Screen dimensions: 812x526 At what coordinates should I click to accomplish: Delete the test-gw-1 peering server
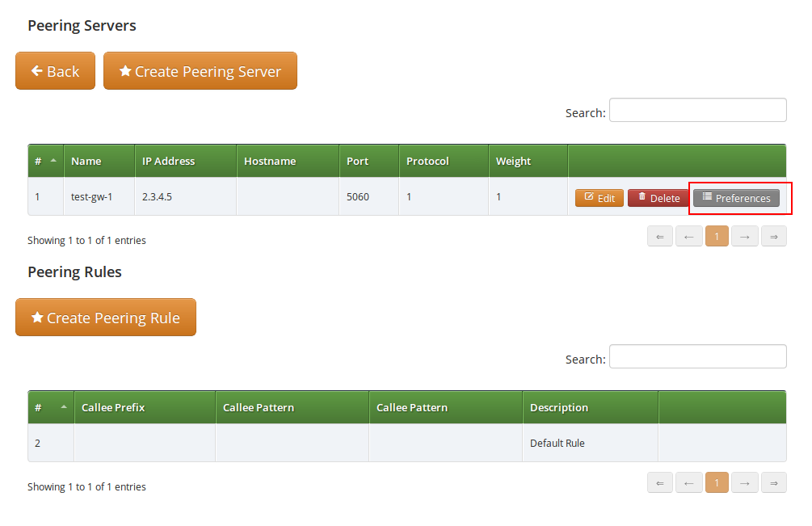pos(658,198)
